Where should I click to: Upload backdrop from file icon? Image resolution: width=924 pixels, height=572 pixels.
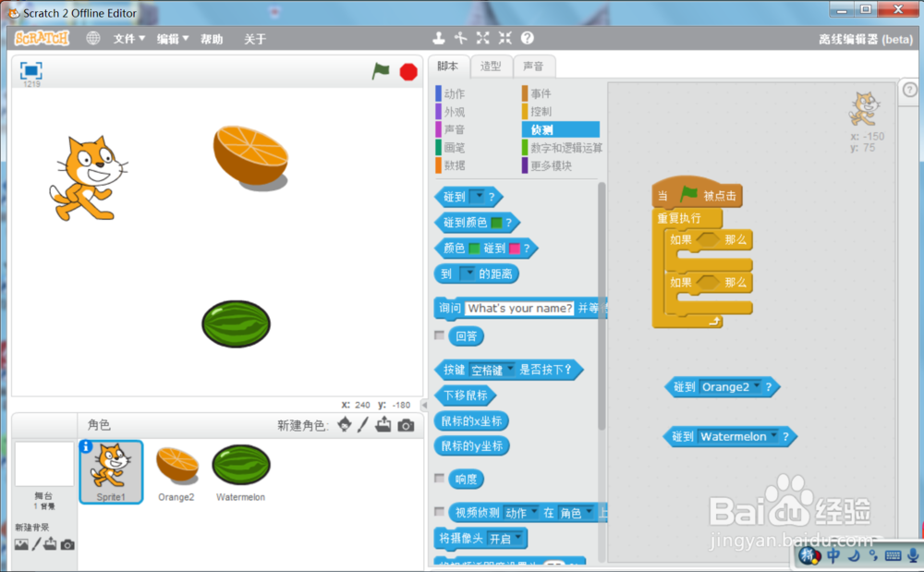pyautogui.click(x=50, y=543)
